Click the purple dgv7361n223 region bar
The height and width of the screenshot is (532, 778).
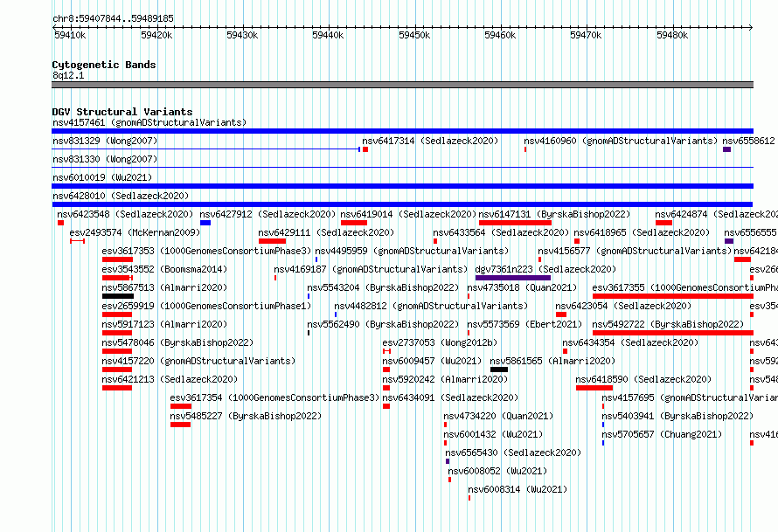click(513, 278)
